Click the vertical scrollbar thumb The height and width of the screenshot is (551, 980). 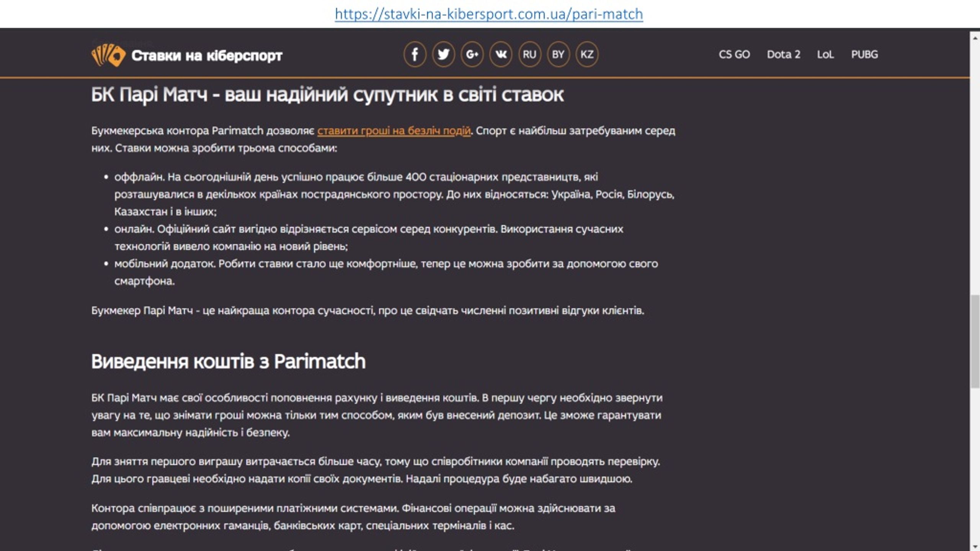[x=975, y=341]
